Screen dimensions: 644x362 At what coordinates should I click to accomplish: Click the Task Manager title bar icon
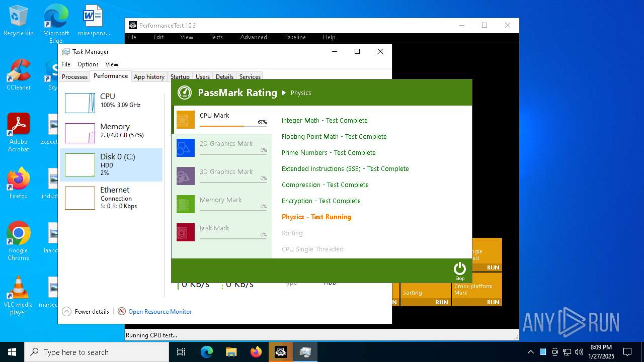(66, 51)
